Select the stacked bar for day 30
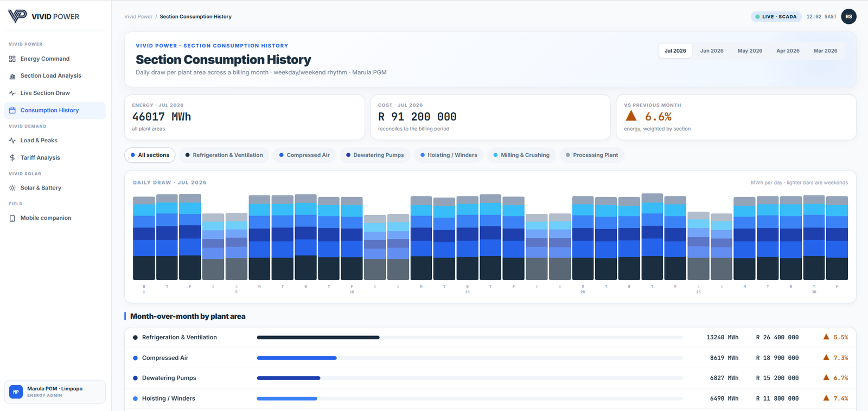Viewport: 868px width, 411px height. click(814, 238)
